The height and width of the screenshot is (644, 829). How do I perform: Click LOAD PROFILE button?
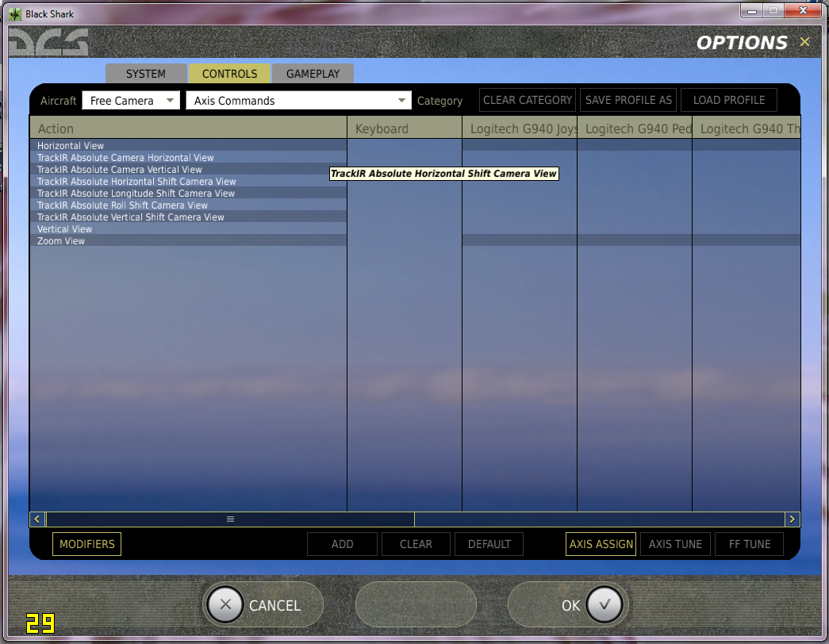(729, 100)
